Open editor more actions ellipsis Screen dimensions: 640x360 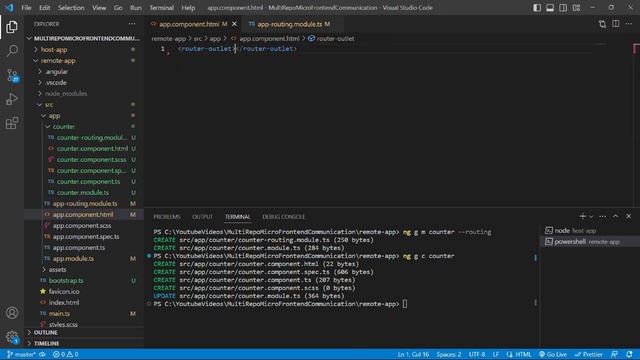629,24
